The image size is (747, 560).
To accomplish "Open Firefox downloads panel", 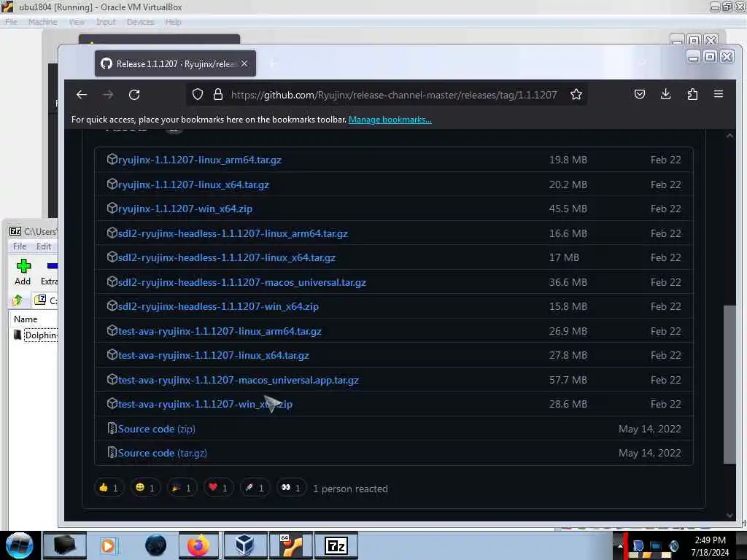I will 665,94.
